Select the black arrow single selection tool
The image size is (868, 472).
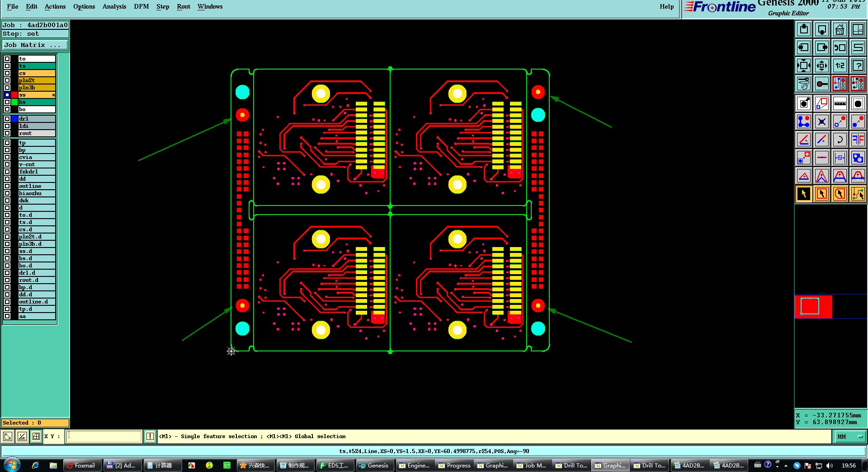pyautogui.click(x=804, y=194)
